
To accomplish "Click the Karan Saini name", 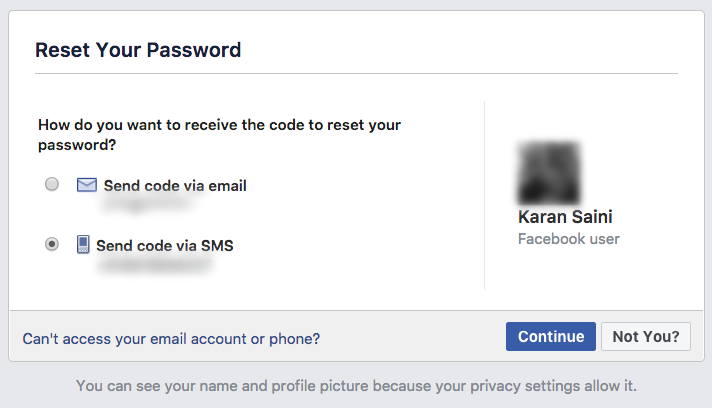I will 566,217.
